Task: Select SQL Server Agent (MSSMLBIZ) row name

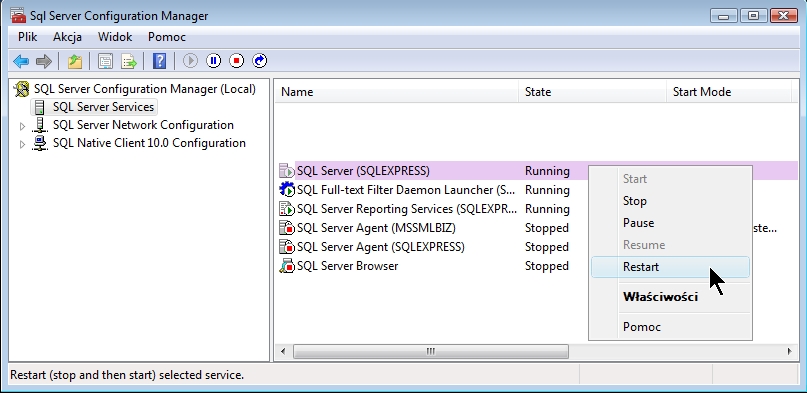Action: coord(376,228)
